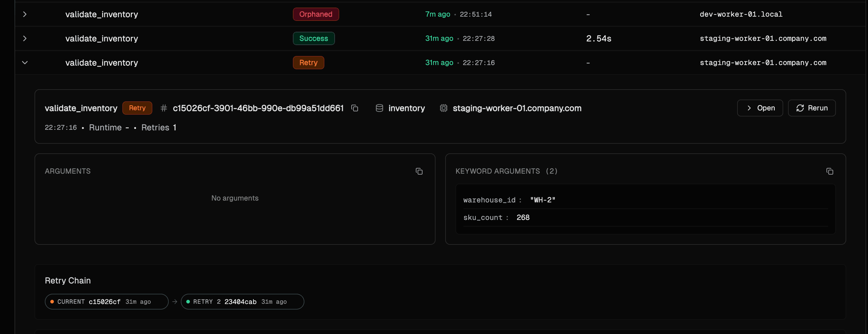Click the Orphaned status badge
868x334 pixels.
(316, 14)
